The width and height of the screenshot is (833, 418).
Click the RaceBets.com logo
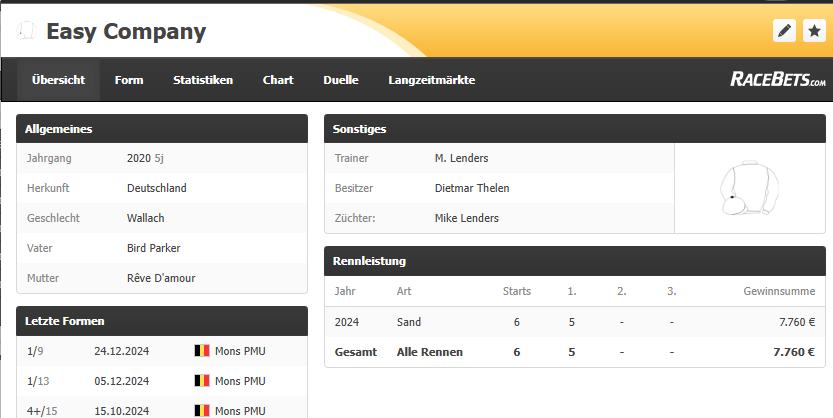click(778, 80)
